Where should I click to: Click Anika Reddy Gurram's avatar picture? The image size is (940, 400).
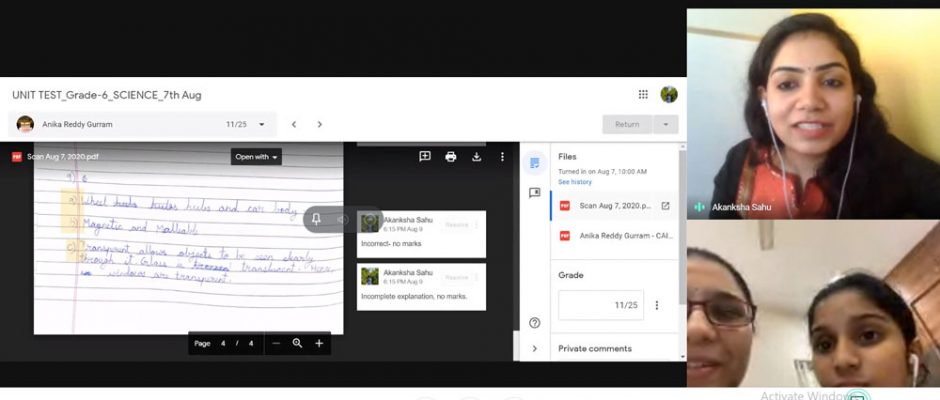(x=25, y=124)
